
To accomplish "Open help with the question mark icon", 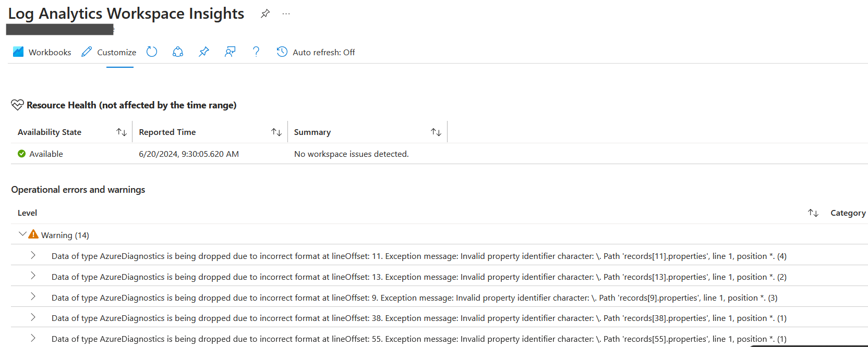I will (x=256, y=52).
